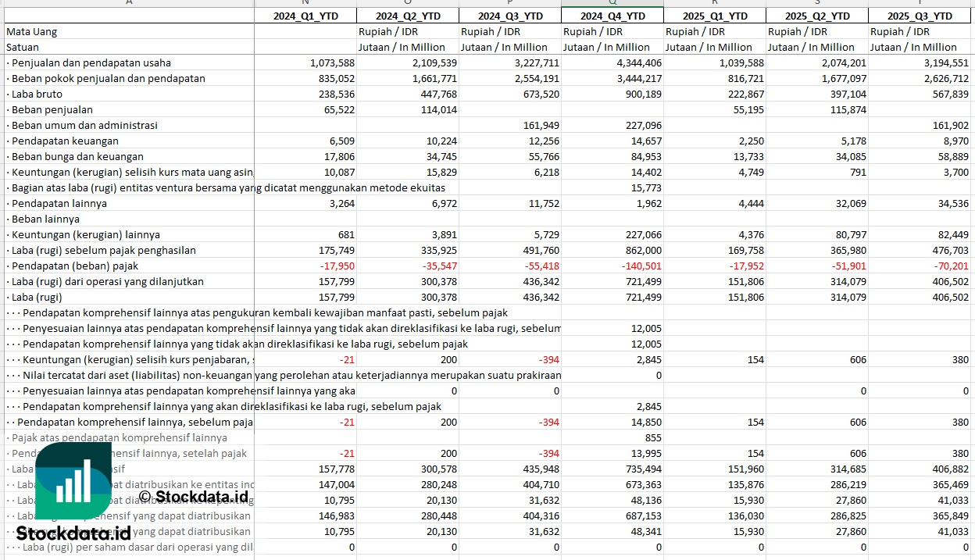
Task: Select the Laba bruto row label
Action: point(37,94)
